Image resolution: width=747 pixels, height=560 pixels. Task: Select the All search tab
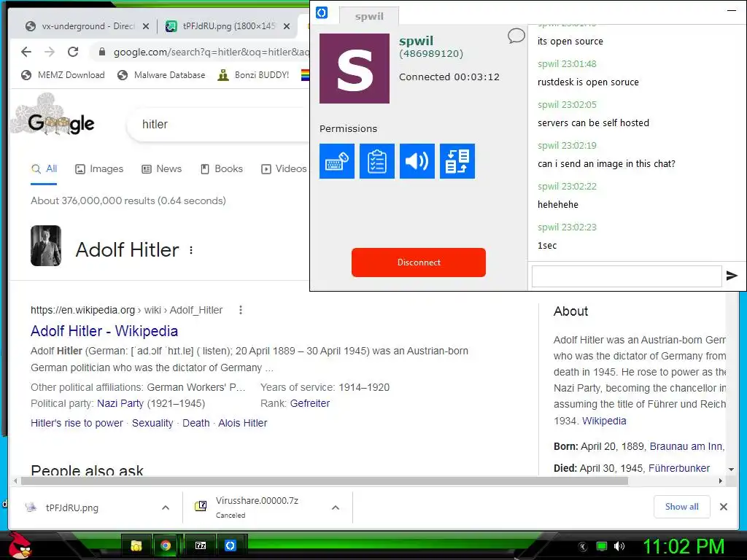point(44,168)
